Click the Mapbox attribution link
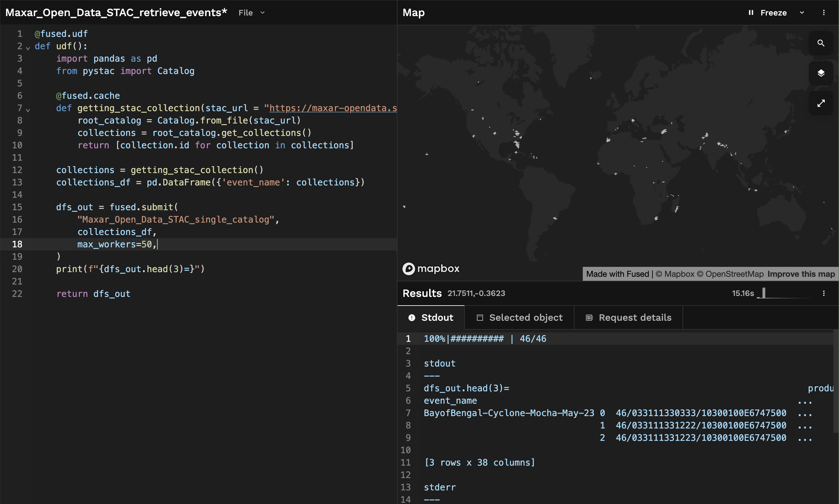839x504 pixels. click(x=675, y=274)
